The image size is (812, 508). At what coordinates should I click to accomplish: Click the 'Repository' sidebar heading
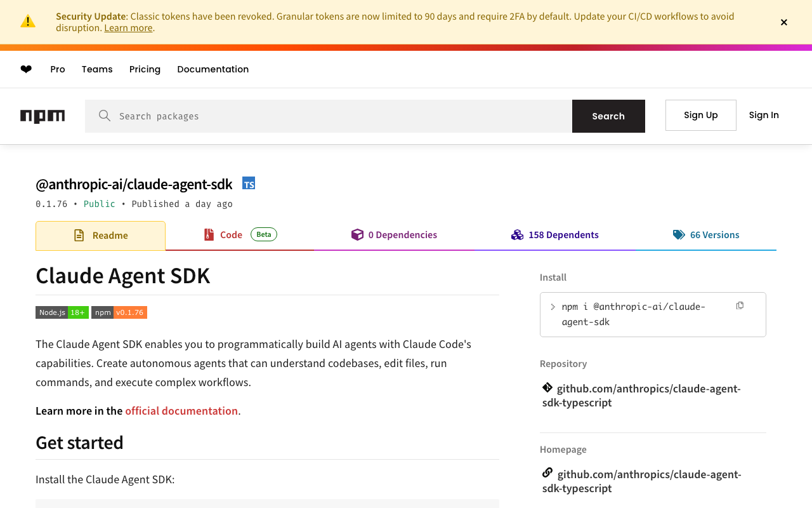[x=563, y=364]
